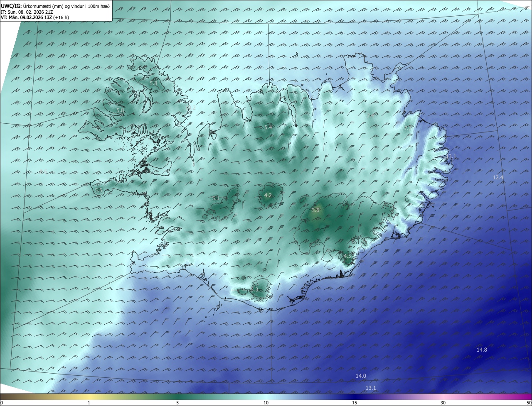Screen dimensions: 532x406
Task: Click the color scale tick labeled 1
Action: pos(89,403)
